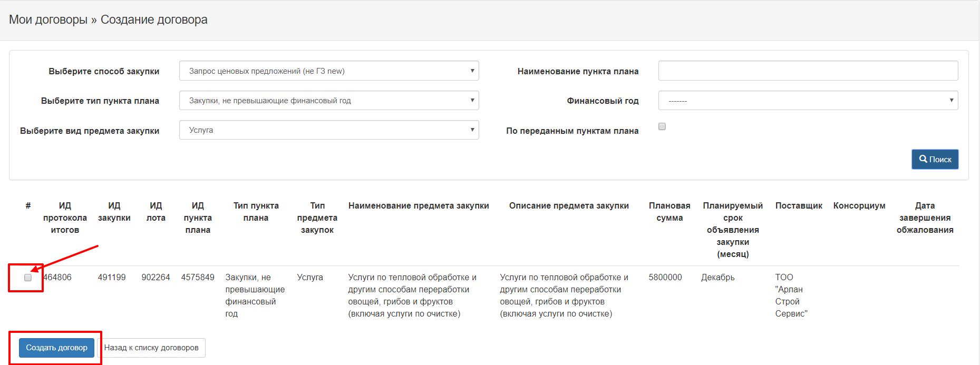Click the 'Декабрь' planned month cell
This screenshot has width=980, height=365.
[717, 277]
